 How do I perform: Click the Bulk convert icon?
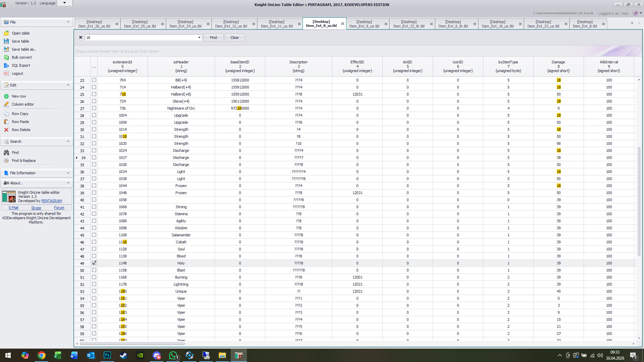tap(6, 57)
